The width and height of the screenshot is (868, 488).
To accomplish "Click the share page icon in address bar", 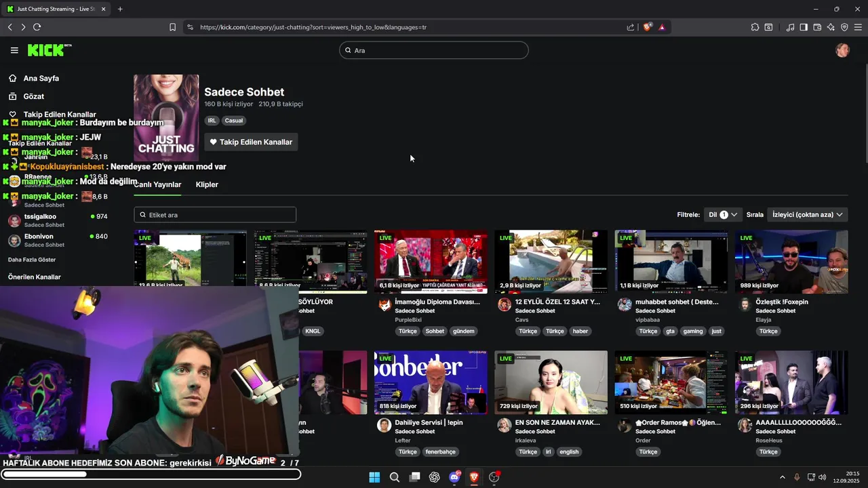I will coord(631,27).
